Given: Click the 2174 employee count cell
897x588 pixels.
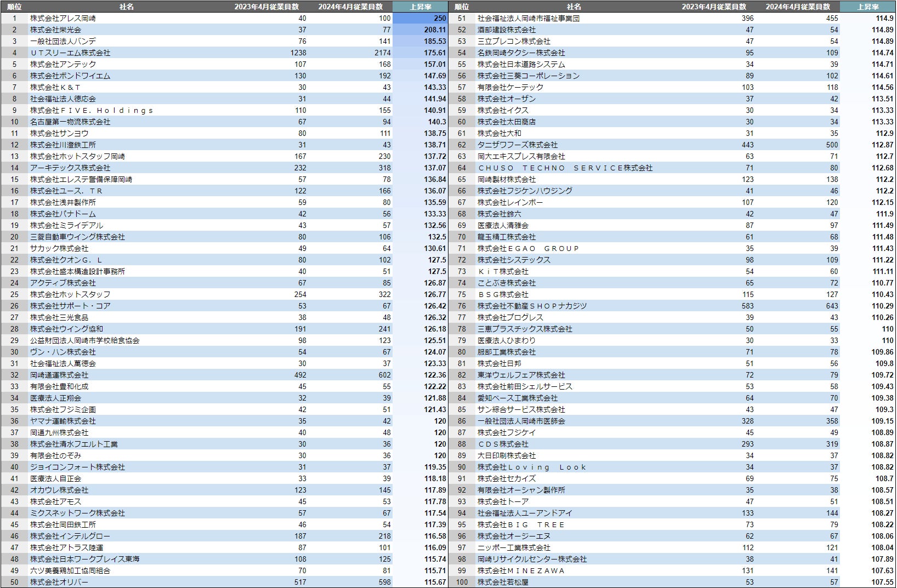Looking at the screenshot, I should pos(383,53).
